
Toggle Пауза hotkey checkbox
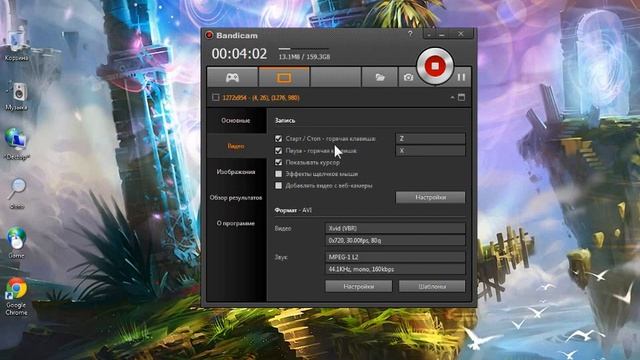(278, 151)
